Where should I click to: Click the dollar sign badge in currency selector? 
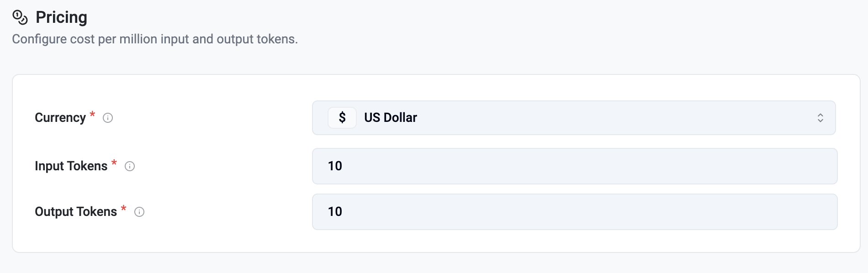point(342,118)
